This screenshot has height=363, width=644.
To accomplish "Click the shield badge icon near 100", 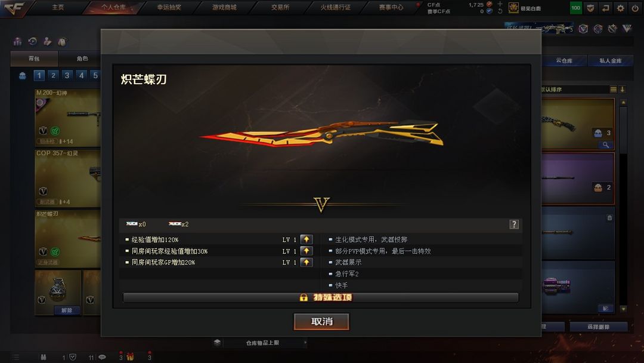I will click(x=590, y=8).
